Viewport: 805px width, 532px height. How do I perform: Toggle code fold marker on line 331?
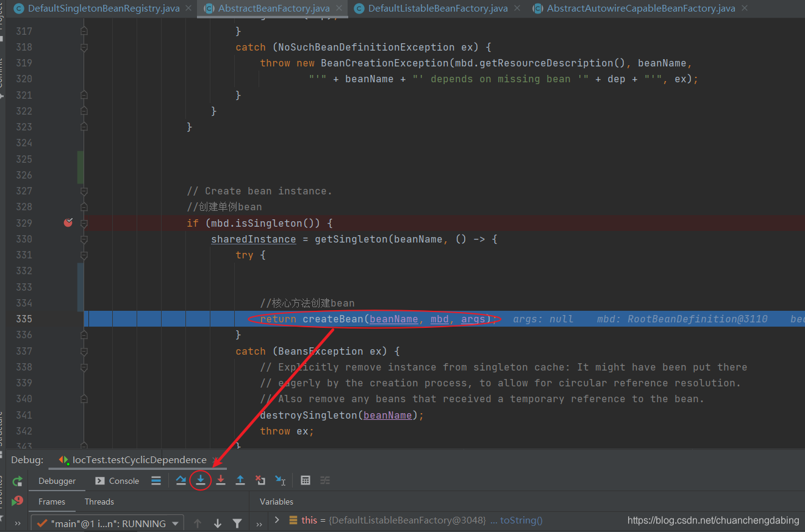pyautogui.click(x=84, y=255)
